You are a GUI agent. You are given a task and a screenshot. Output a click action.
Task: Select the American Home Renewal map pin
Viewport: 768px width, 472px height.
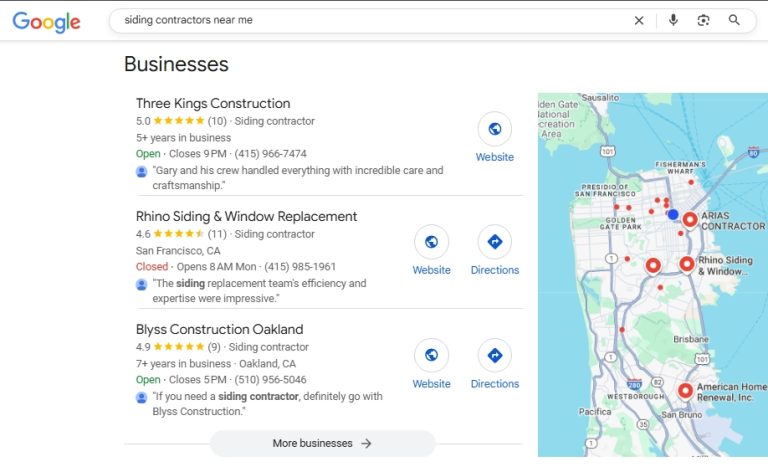tap(685, 392)
